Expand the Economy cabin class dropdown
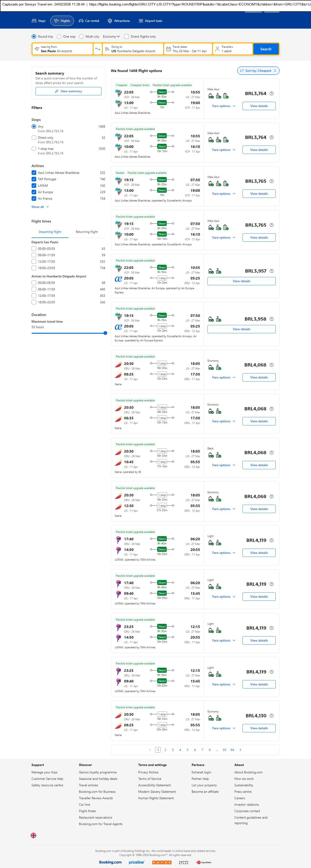 (111, 37)
